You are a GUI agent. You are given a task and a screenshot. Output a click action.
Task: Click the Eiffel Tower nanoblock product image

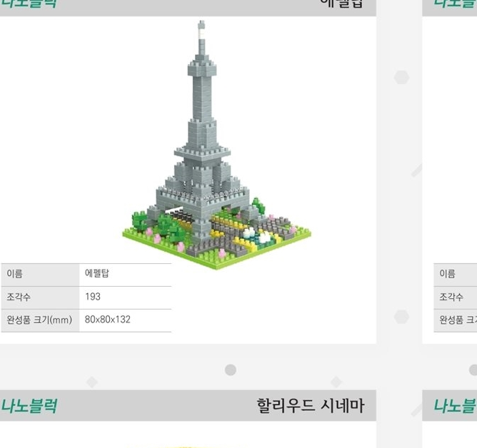[216, 146]
